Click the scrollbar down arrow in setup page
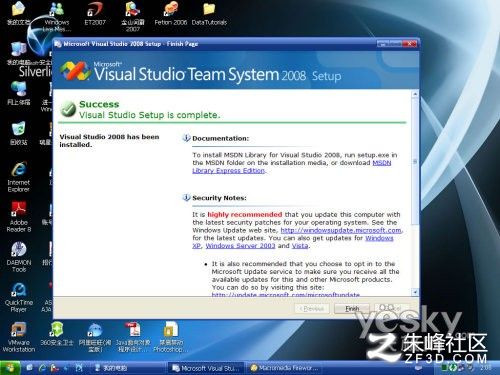The width and height of the screenshot is (500, 375). (x=415, y=292)
